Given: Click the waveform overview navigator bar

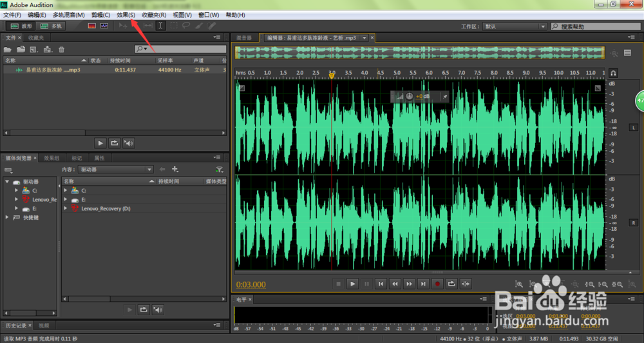Looking at the screenshot, I should point(420,53).
